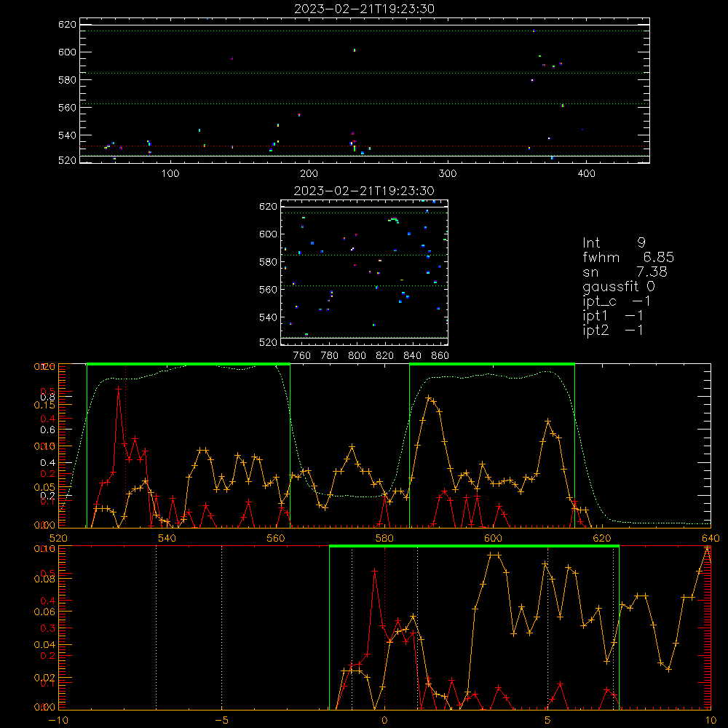Image resolution: width=728 pixels, height=728 pixels.
Task: Click x-axis label 400 on wide scatter plot
Action: click(586, 174)
